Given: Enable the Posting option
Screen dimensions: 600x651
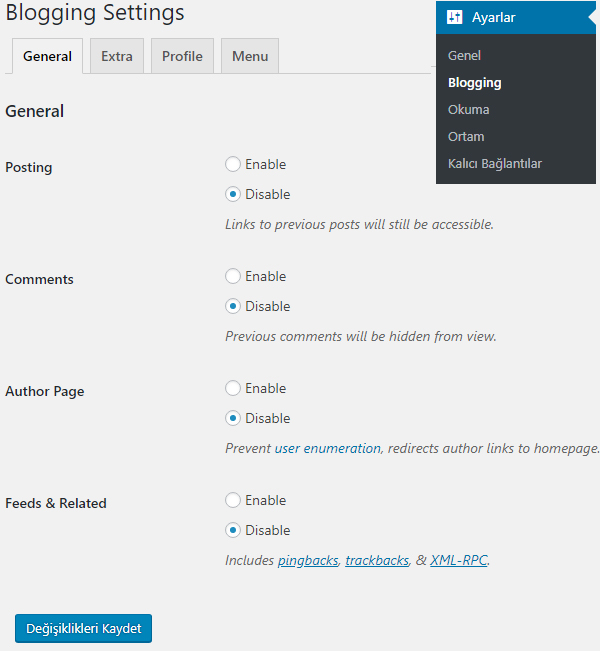Looking at the screenshot, I should [233, 164].
